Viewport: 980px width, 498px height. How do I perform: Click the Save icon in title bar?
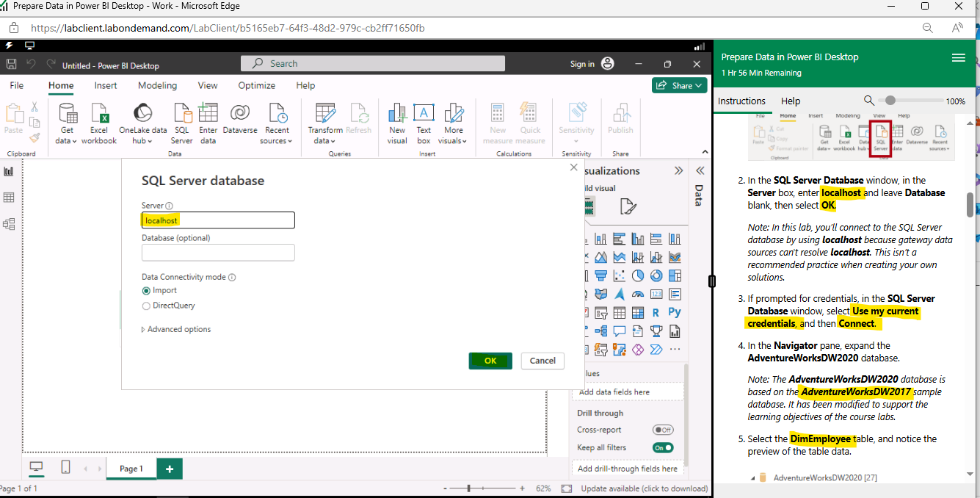click(11, 65)
